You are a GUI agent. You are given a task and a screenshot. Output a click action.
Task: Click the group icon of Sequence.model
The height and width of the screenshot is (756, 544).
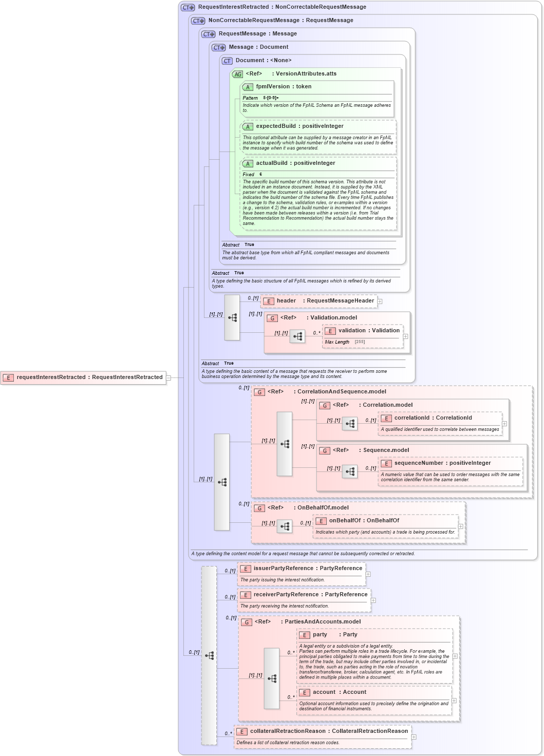click(325, 450)
